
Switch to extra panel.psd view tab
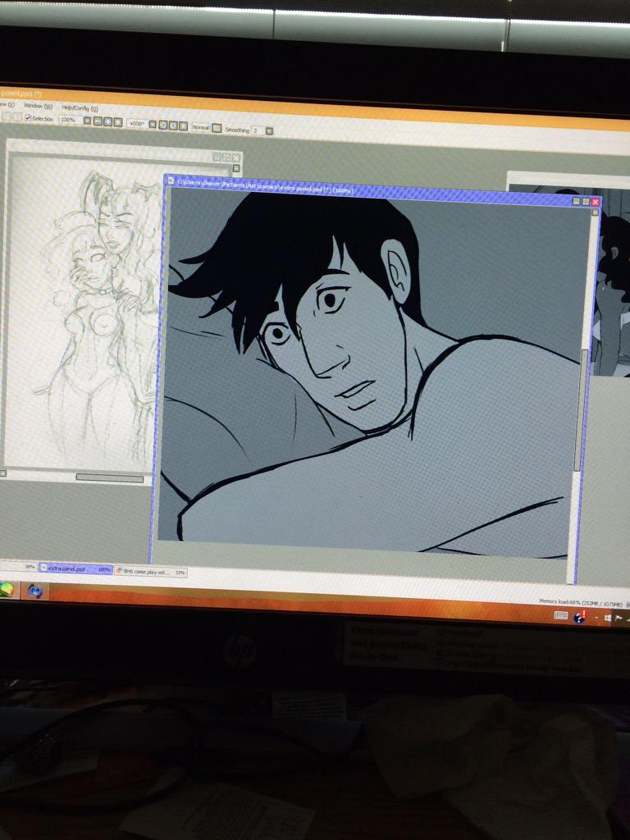[x=75, y=569]
